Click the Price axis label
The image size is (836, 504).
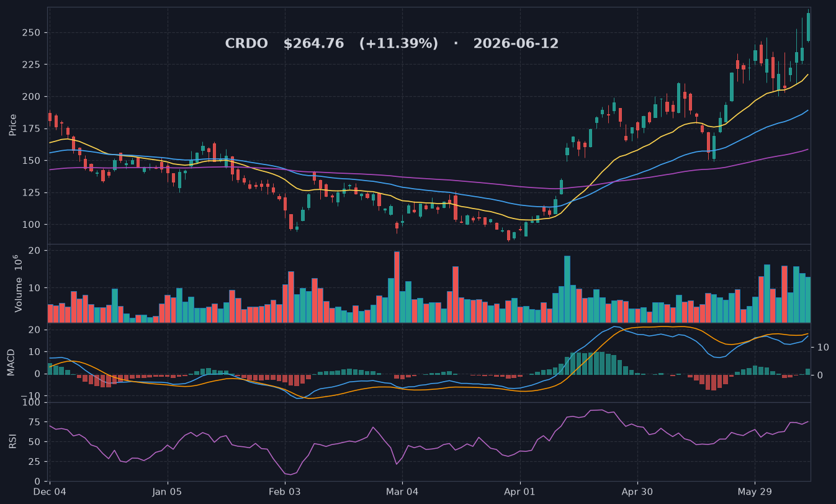coord(13,125)
